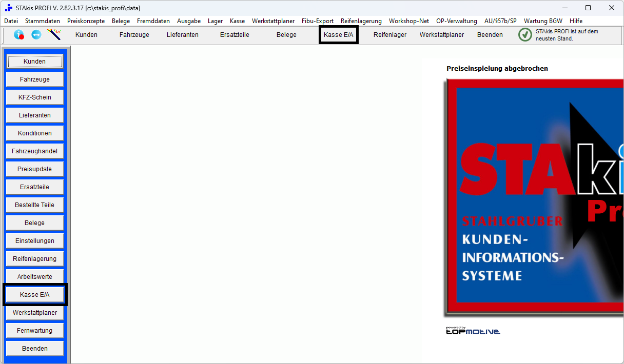The width and height of the screenshot is (624, 364).
Task: Open the Ausgabe menu
Action: [189, 21]
